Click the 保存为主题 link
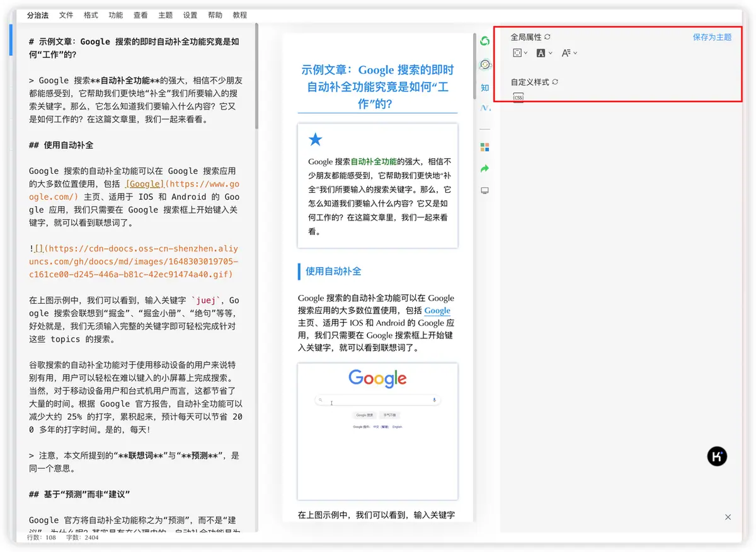The width and height of the screenshot is (756, 552). 712,37
